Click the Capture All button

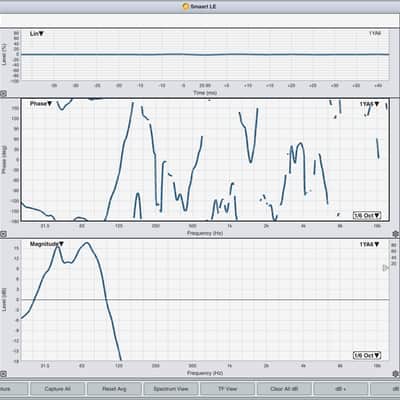tap(57, 389)
